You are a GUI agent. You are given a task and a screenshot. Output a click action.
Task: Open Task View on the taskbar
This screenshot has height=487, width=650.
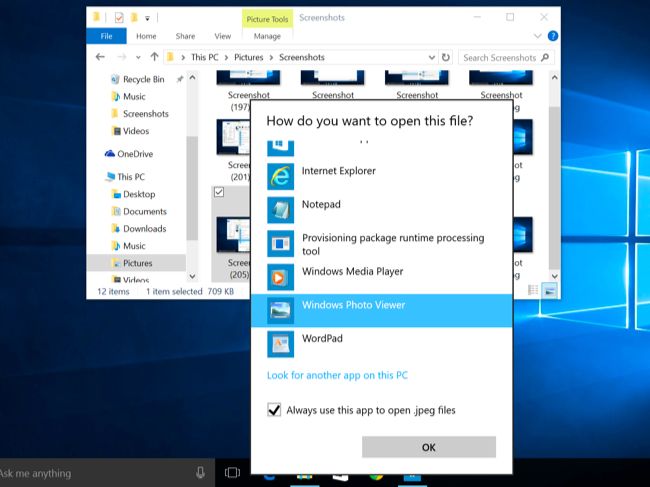pos(232,472)
